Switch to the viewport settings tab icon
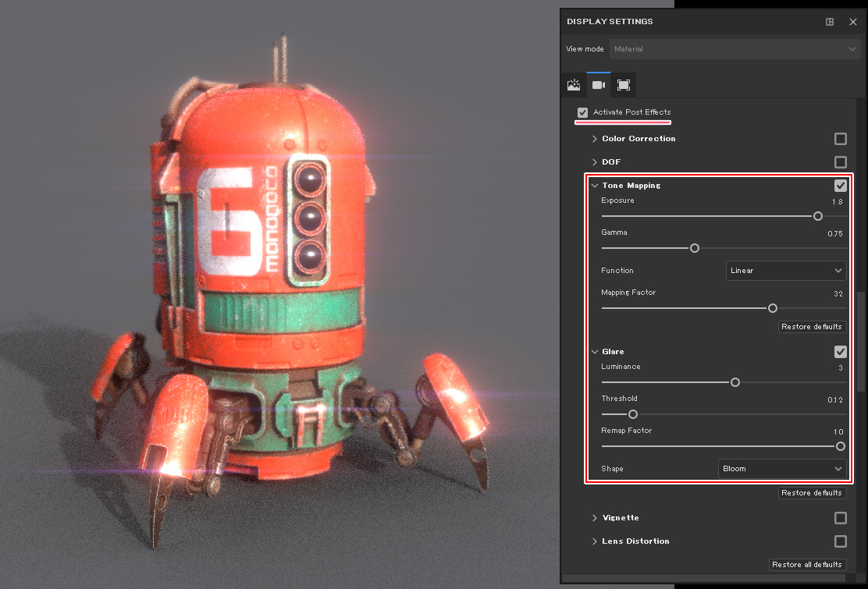The width and height of the screenshot is (868, 589). click(x=623, y=85)
